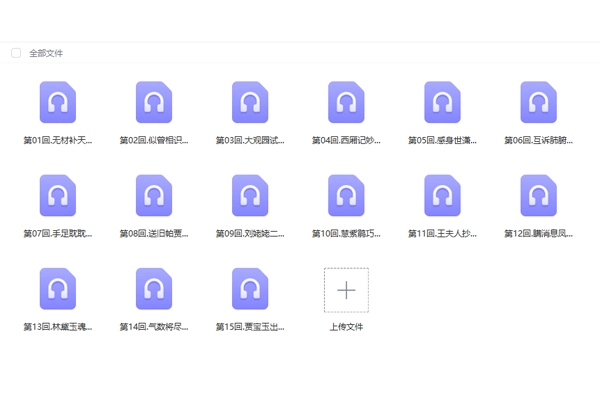The image size is (600, 400).
Task: Select file name 第11回.王夫人抄...
Action: [x=442, y=233]
